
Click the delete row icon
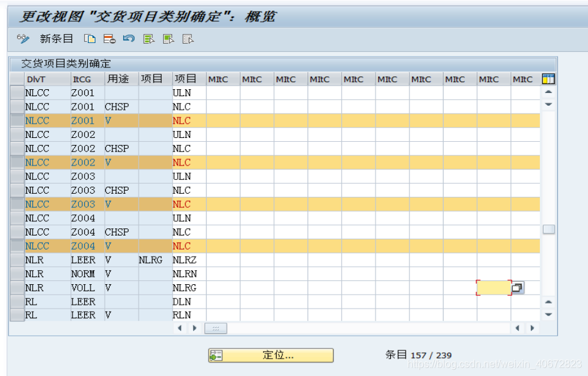110,39
